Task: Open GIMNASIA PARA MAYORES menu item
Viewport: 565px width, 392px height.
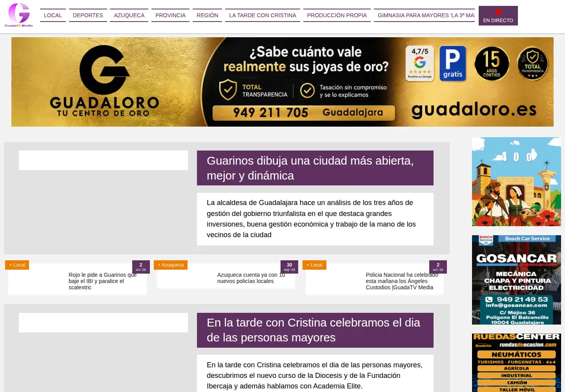Action: pyautogui.click(x=424, y=15)
